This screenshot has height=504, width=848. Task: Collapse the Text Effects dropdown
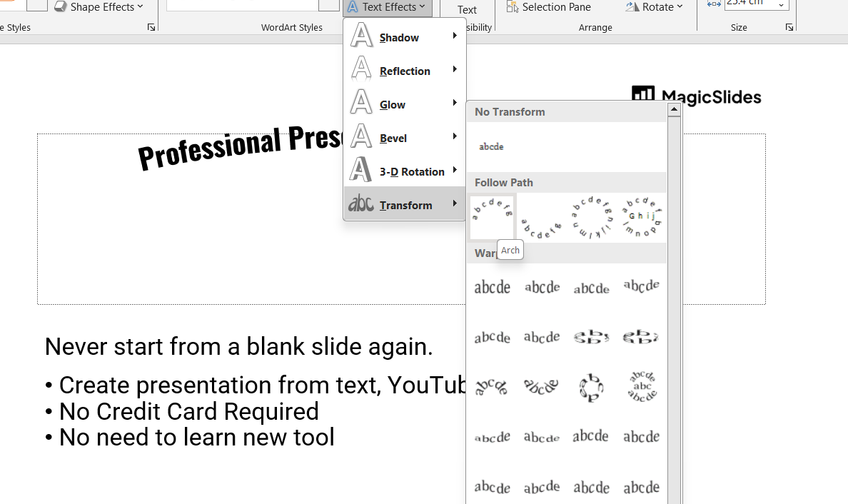point(387,8)
